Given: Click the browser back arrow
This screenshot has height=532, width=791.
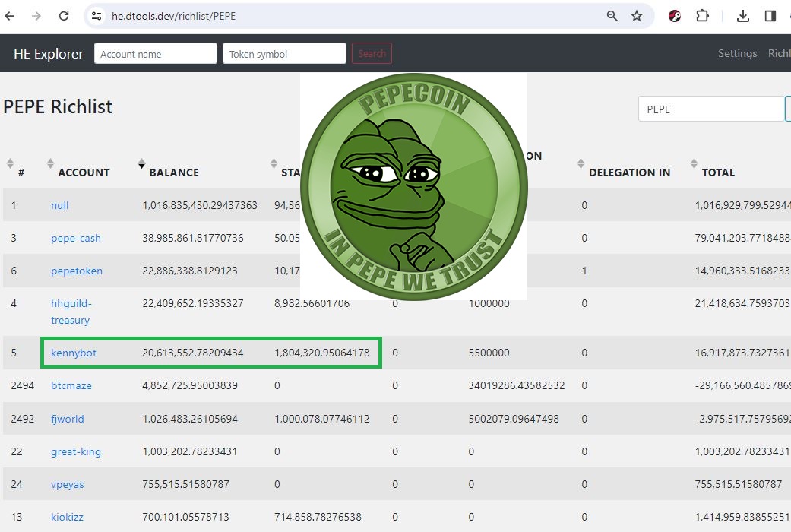Looking at the screenshot, I should point(10,16).
